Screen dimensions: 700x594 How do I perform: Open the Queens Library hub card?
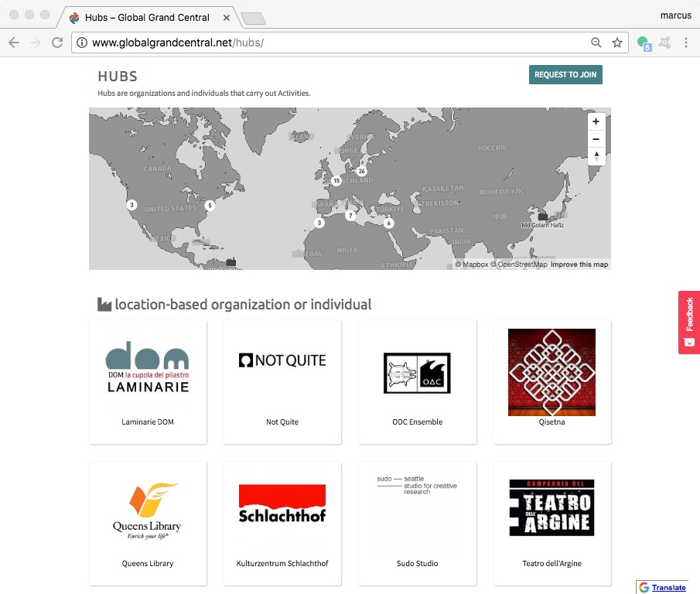pyautogui.click(x=148, y=524)
